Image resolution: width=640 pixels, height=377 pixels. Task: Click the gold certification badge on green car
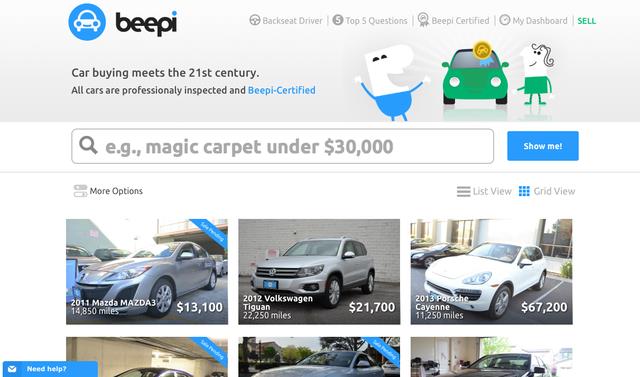[482, 51]
